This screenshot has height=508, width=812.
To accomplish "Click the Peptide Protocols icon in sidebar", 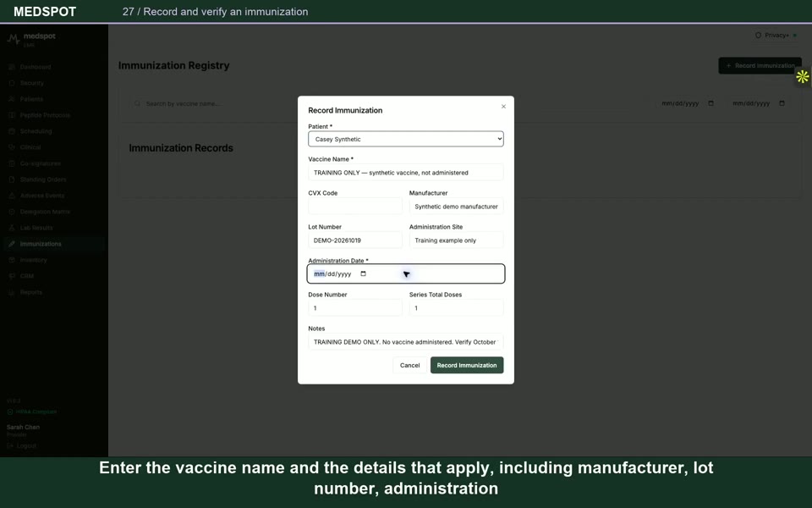I will (x=11, y=115).
